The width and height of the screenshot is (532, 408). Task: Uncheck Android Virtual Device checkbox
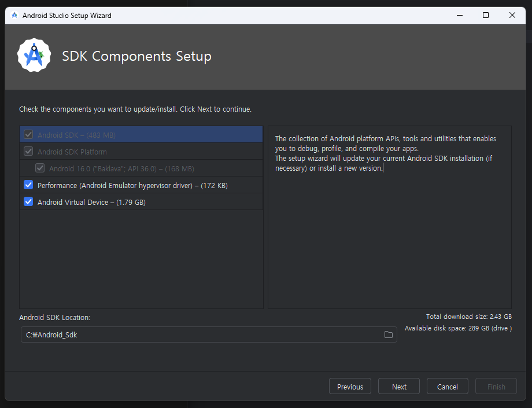28,201
